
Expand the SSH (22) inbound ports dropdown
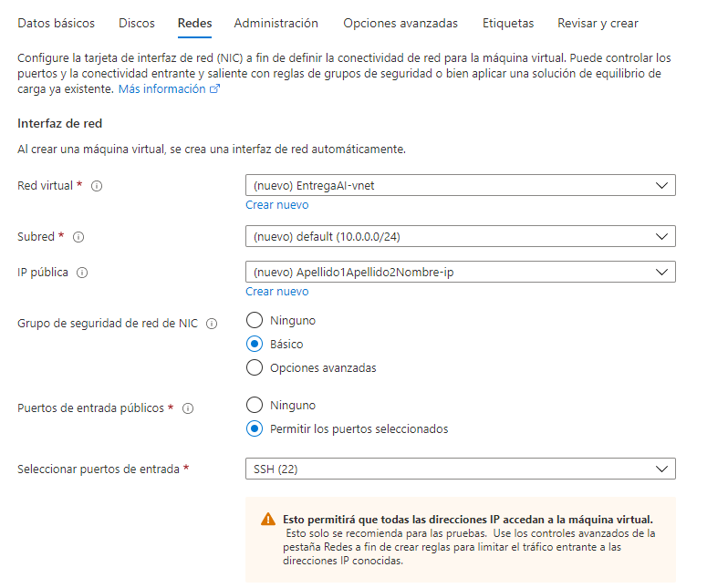(460, 469)
